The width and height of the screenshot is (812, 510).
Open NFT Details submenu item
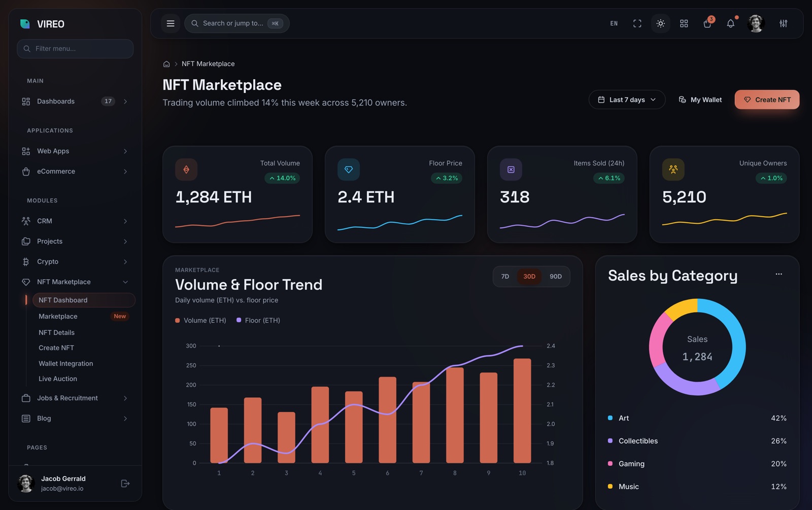click(84, 332)
